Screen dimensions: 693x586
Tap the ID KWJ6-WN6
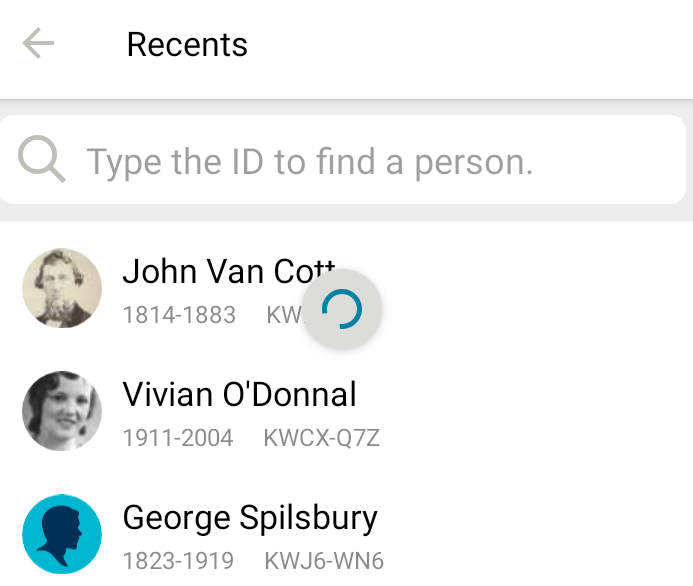(x=324, y=561)
